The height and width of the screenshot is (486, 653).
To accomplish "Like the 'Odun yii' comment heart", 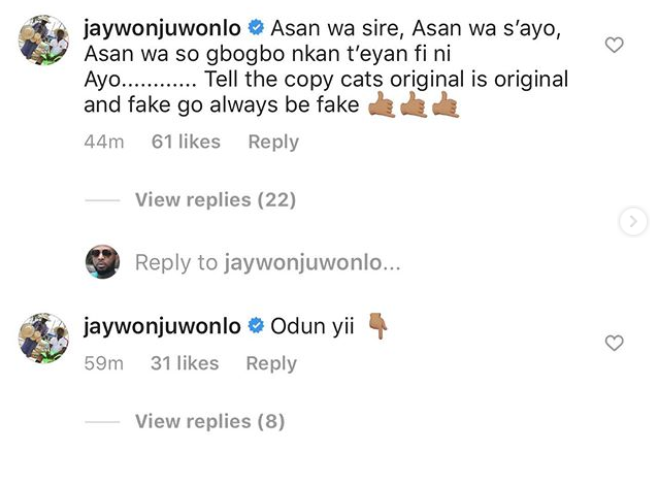I will coord(614,343).
